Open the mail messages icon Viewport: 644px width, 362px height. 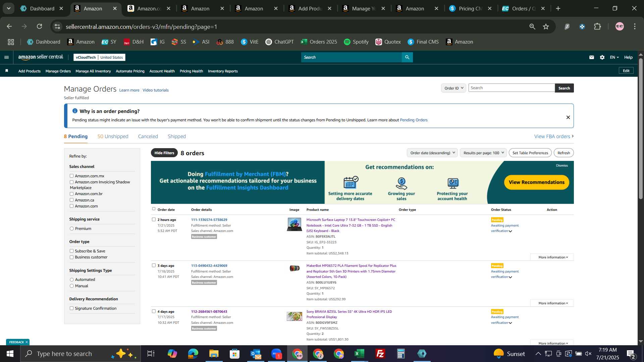592,57
